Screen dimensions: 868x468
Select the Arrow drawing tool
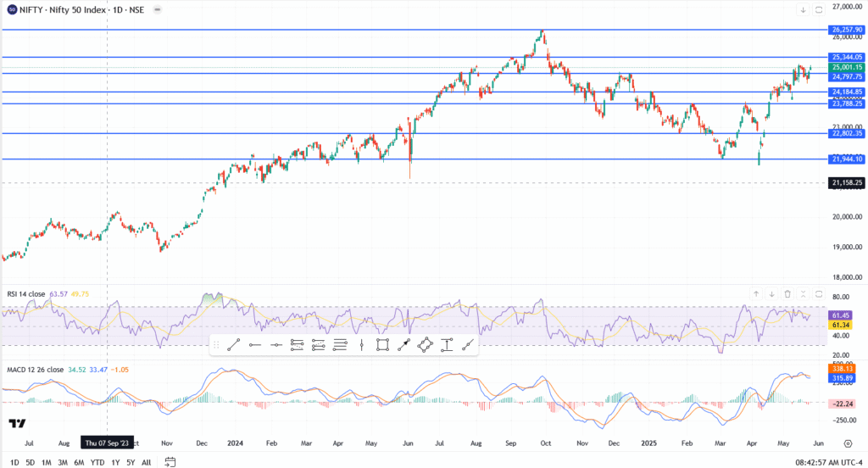tap(403, 345)
